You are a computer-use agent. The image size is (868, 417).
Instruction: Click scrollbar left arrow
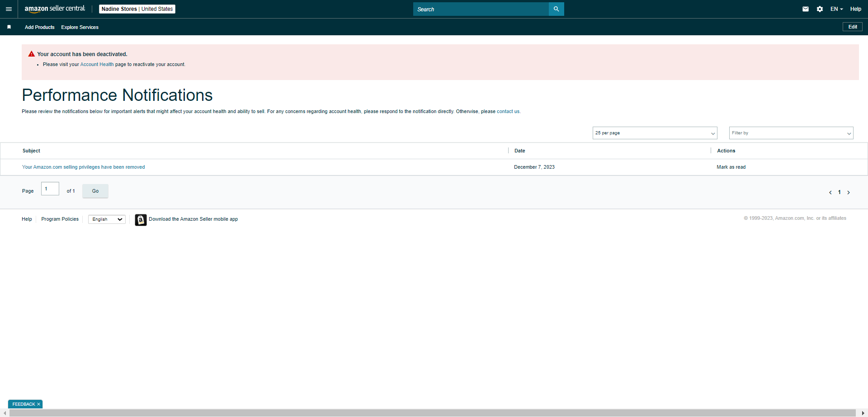coord(5,413)
